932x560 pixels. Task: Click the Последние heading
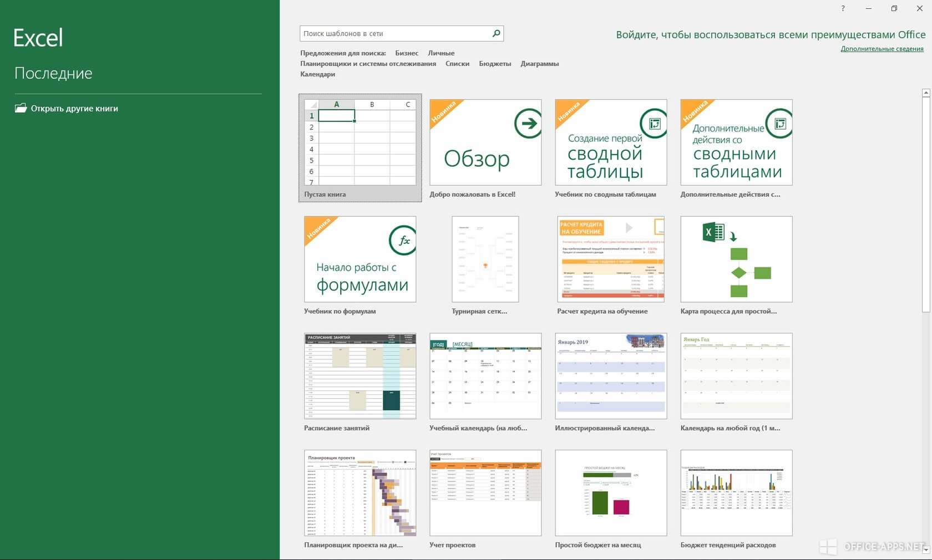53,73
